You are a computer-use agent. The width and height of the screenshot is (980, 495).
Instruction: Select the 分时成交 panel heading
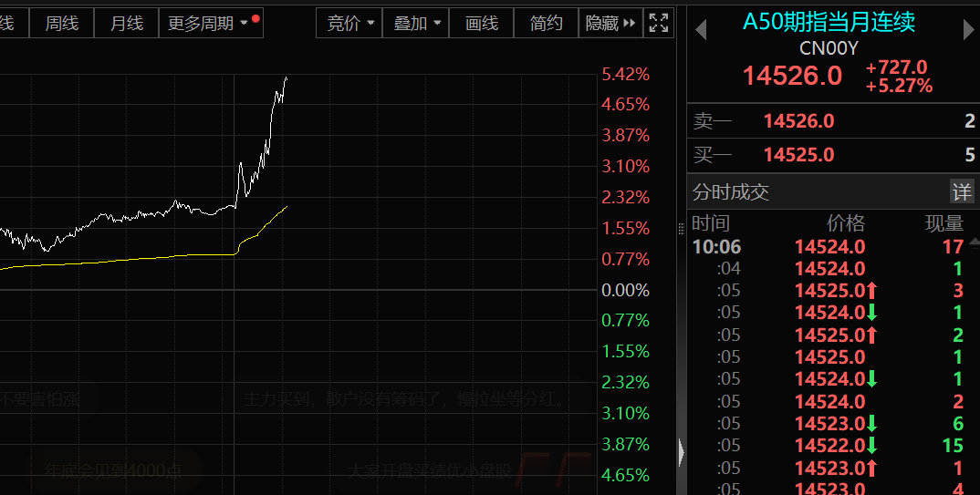tap(731, 192)
